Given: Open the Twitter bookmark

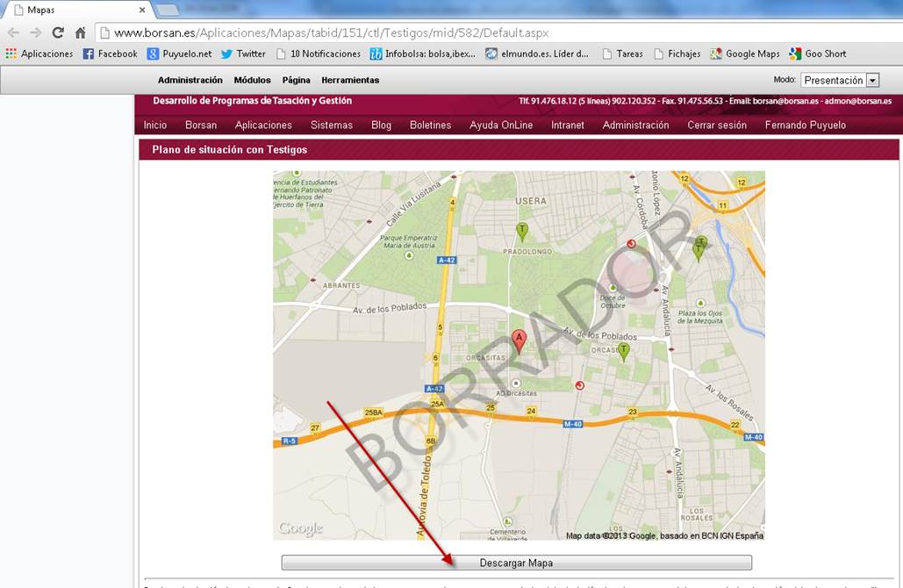Looking at the screenshot, I should [243, 54].
